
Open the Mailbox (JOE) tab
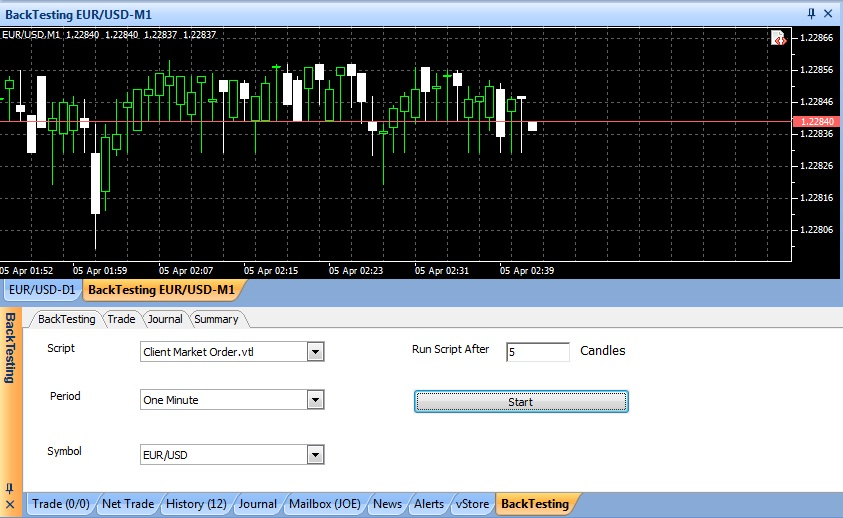pos(325,504)
